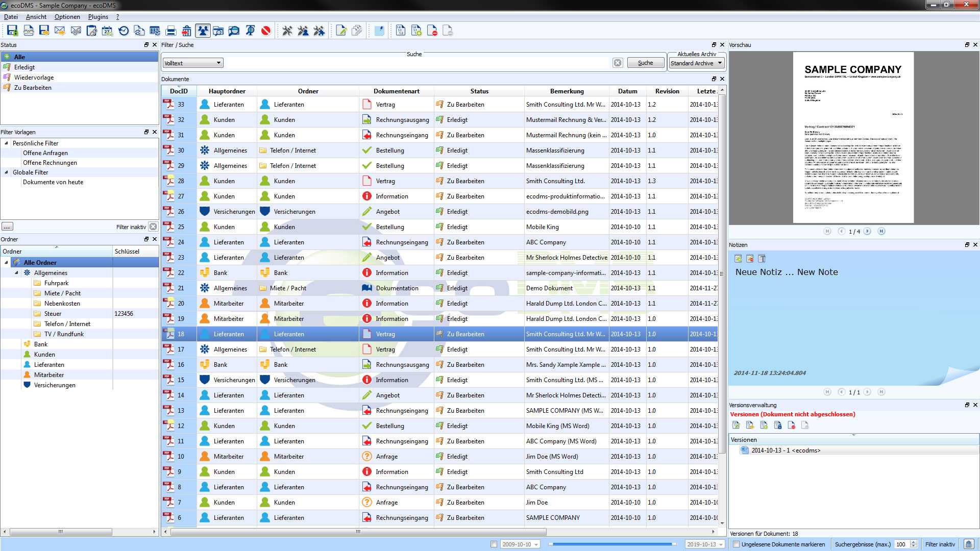Click the clear search field button

tap(618, 62)
